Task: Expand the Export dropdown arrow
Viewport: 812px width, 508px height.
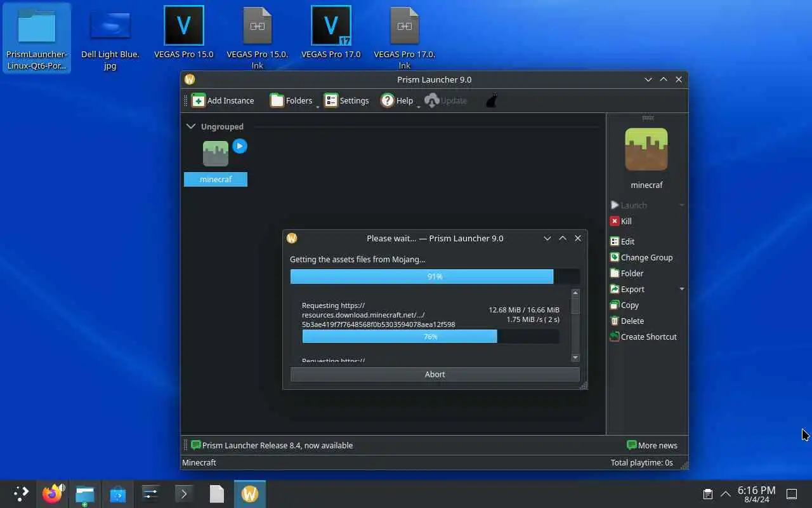Action: 682,289
